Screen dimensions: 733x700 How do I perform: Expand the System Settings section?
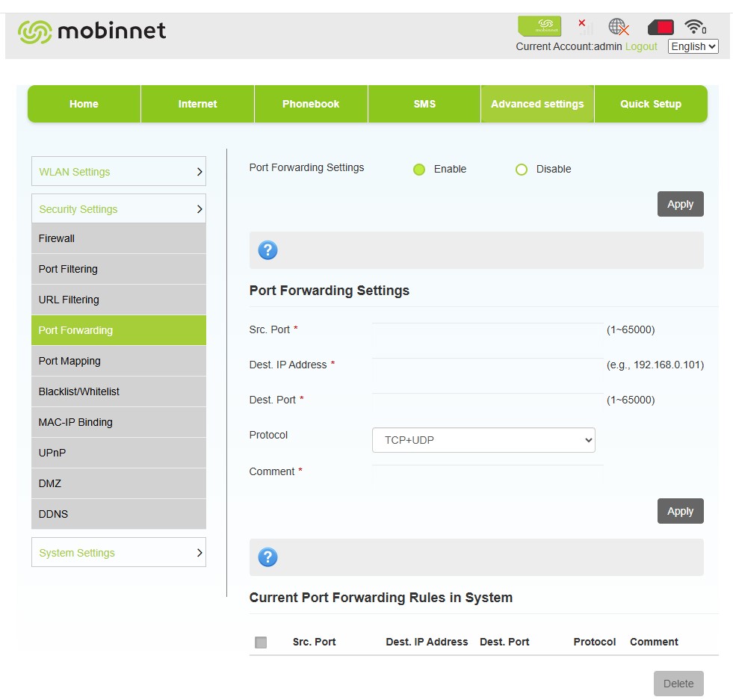119,553
